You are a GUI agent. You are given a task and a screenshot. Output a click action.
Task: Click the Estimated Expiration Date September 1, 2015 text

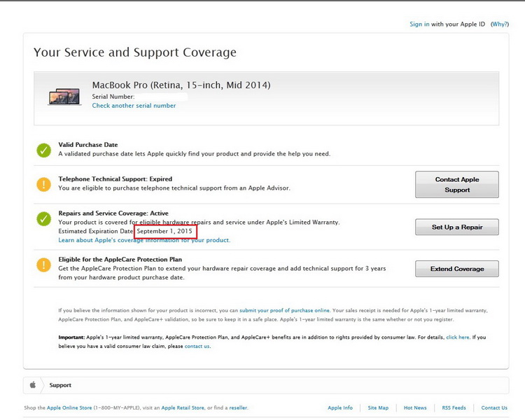click(166, 231)
